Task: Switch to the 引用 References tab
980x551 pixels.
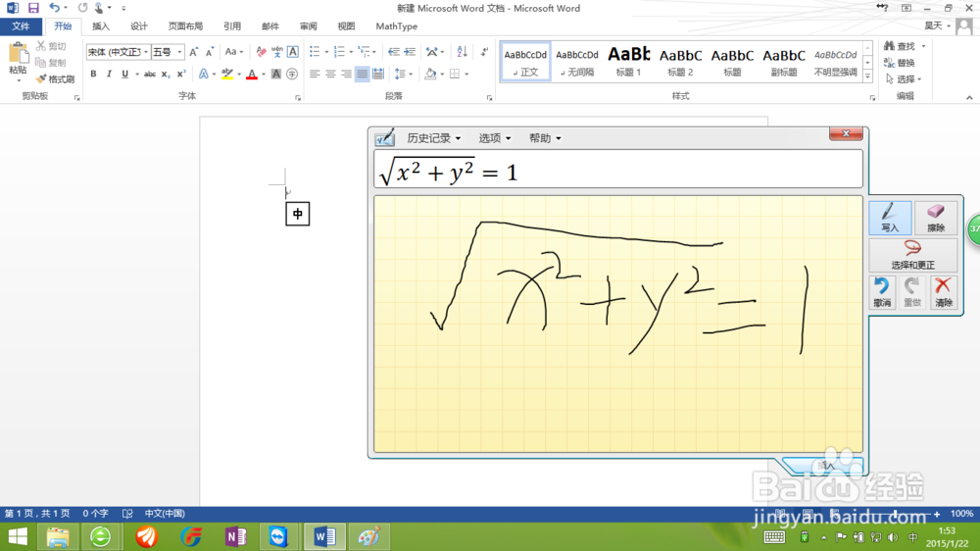Action: 232,26
